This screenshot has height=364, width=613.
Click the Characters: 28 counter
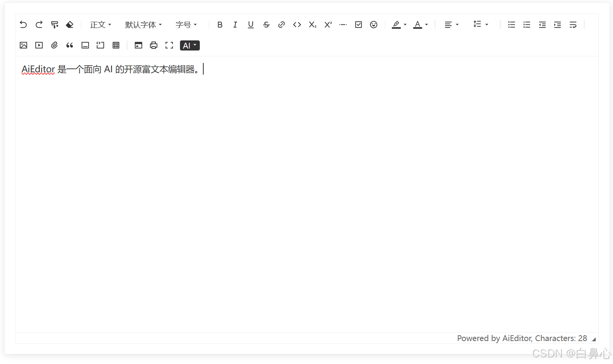click(561, 338)
